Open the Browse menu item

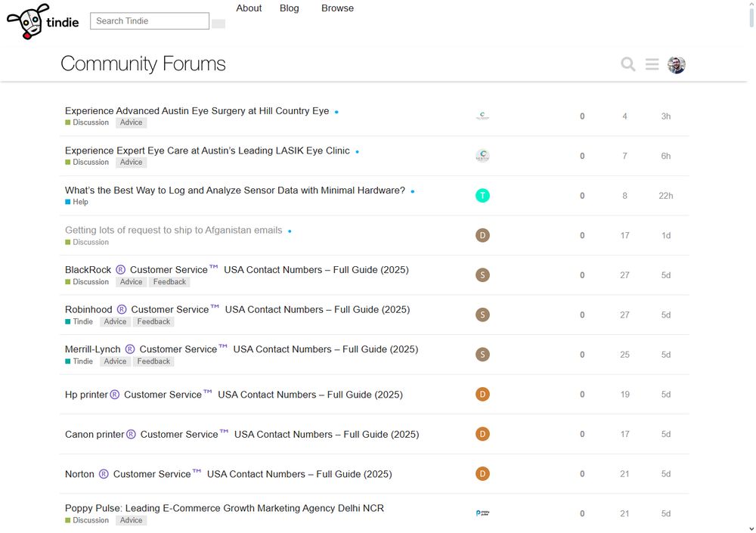pyautogui.click(x=337, y=8)
